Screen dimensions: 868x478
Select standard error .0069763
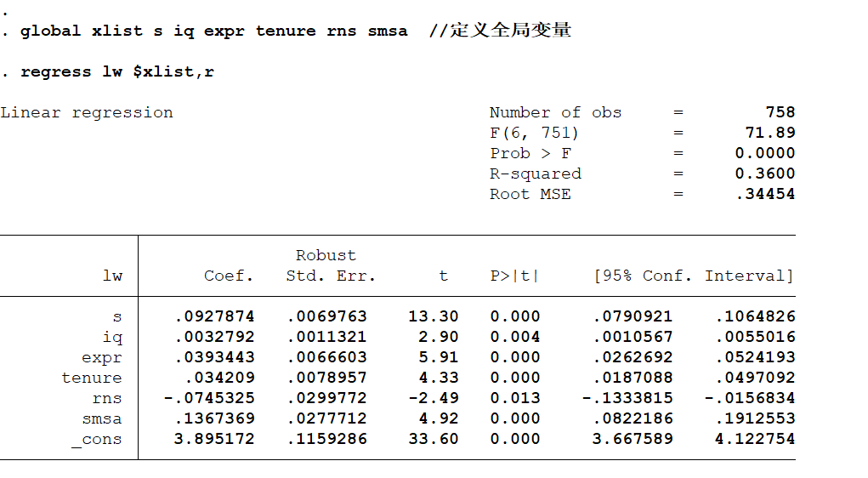pos(327,316)
